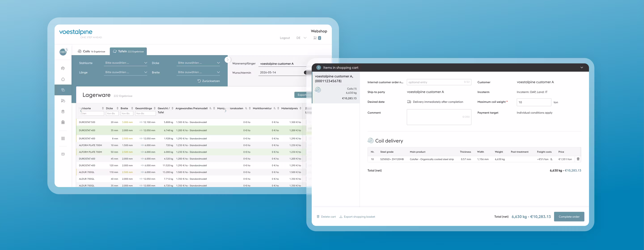This screenshot has height=250, width=644.
Task: Select the voestalpine customer A cart card
Action: pos(336,87)
